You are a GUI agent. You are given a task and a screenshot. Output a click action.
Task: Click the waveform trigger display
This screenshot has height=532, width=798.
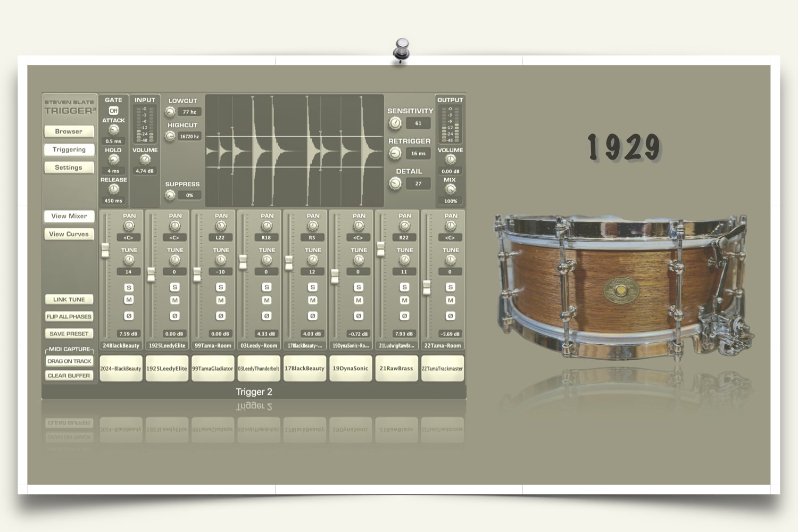(295, 151)
